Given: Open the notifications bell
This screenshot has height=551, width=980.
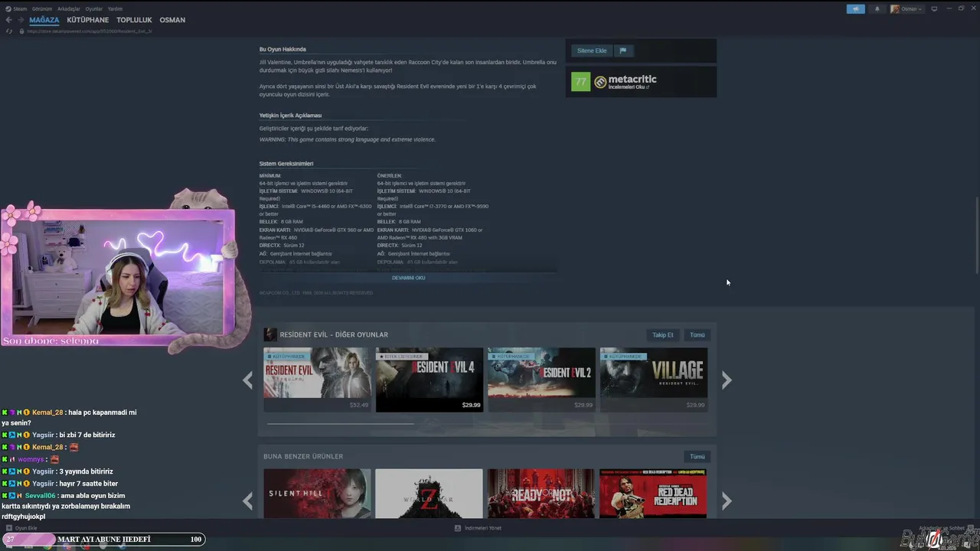Looking at the screenshot, I should click(x=877, y=9).
